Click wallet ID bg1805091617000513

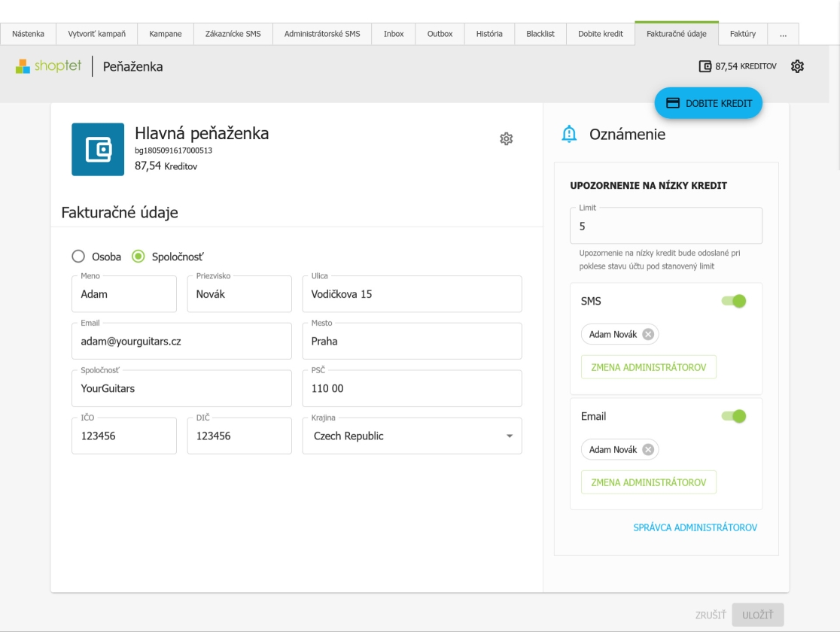click(174, 150)
